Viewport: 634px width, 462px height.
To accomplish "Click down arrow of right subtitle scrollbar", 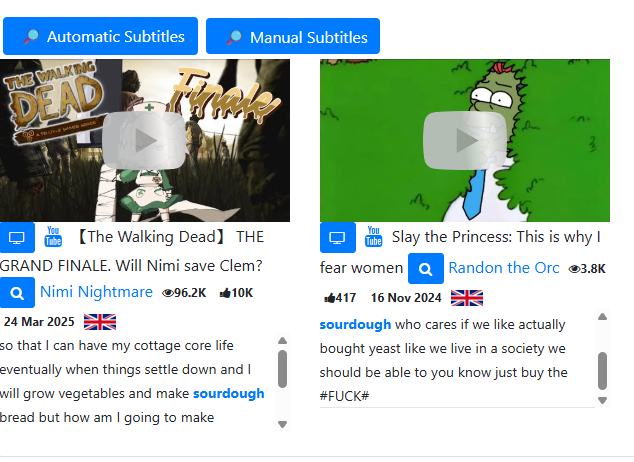I will (602, 400).
